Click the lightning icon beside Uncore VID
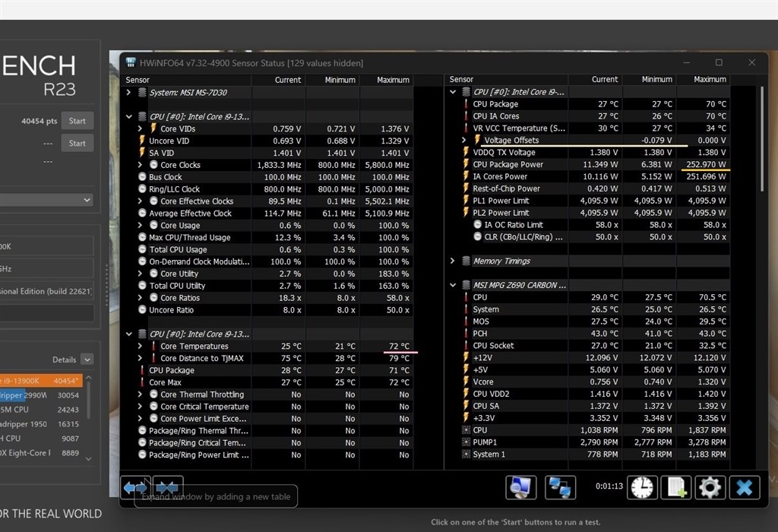Screen dimensions: 778x532 142,141
